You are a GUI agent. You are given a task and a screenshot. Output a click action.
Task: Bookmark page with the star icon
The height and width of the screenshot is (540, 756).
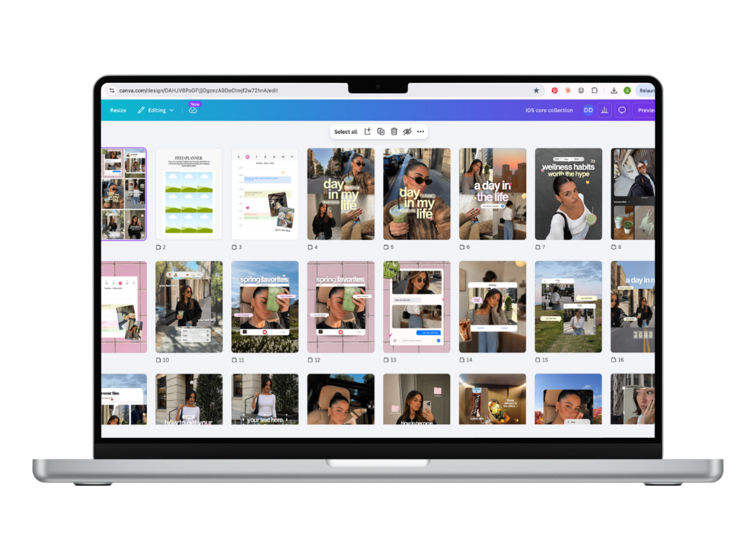[x=536, y=90]
